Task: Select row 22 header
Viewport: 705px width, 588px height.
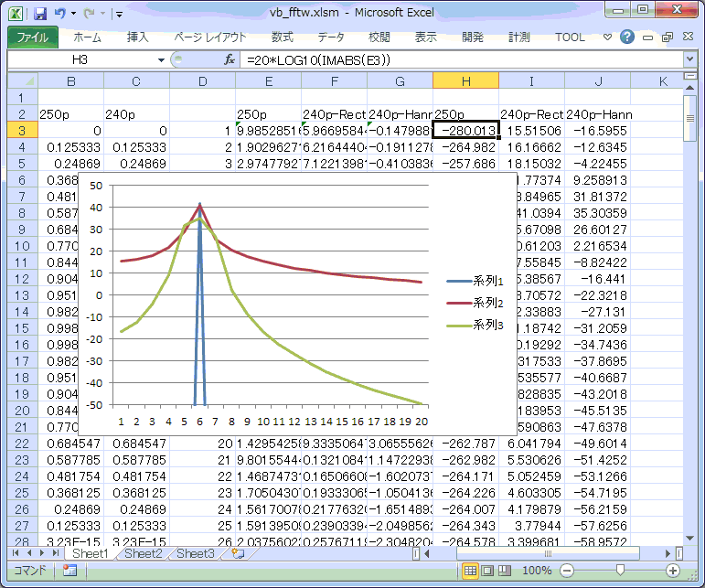Action: (x=23, y=444)
